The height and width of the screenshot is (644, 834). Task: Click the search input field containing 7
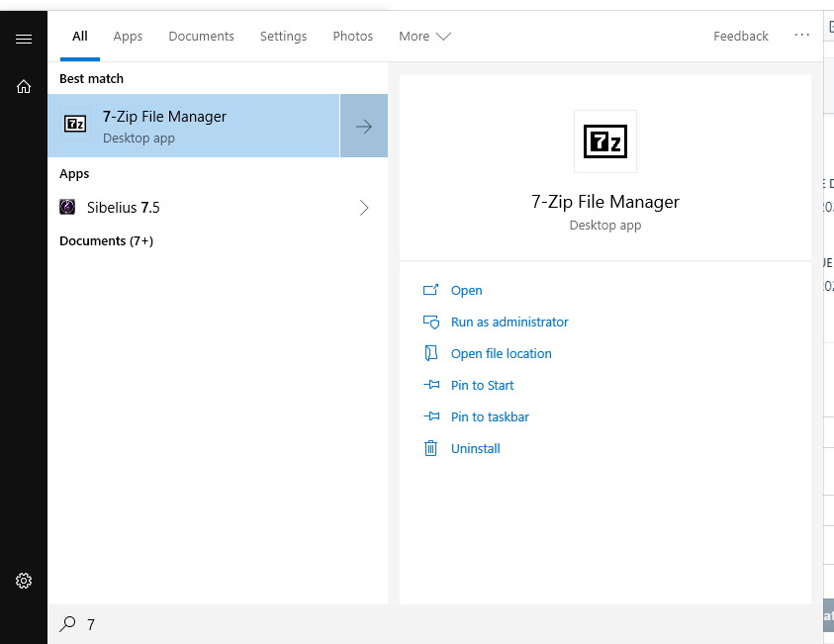click(x=435, y=624)
